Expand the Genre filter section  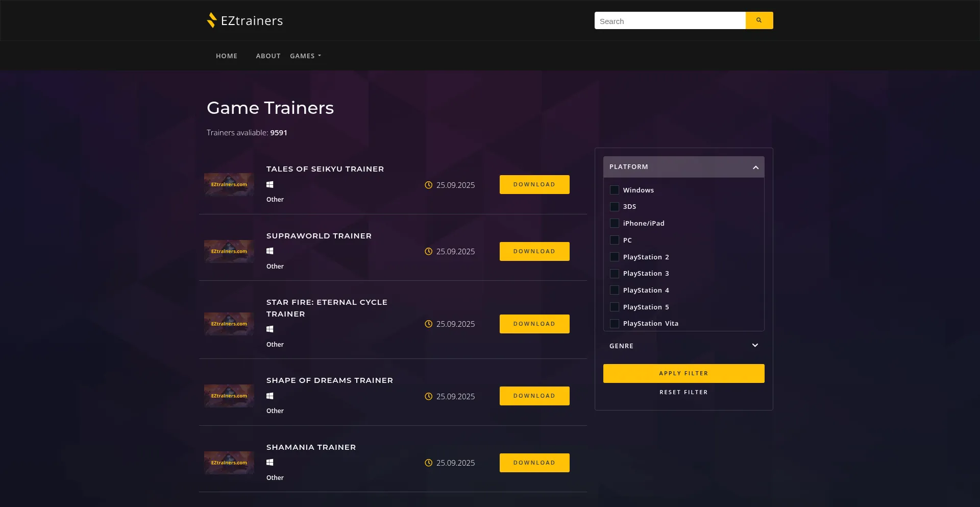(x=755, y=346)
